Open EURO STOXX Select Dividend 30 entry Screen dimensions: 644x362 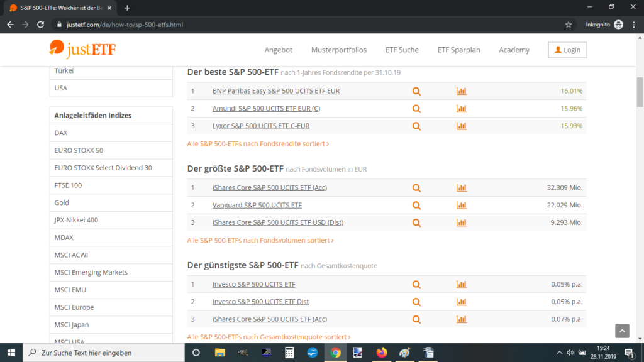click(111, 168)
